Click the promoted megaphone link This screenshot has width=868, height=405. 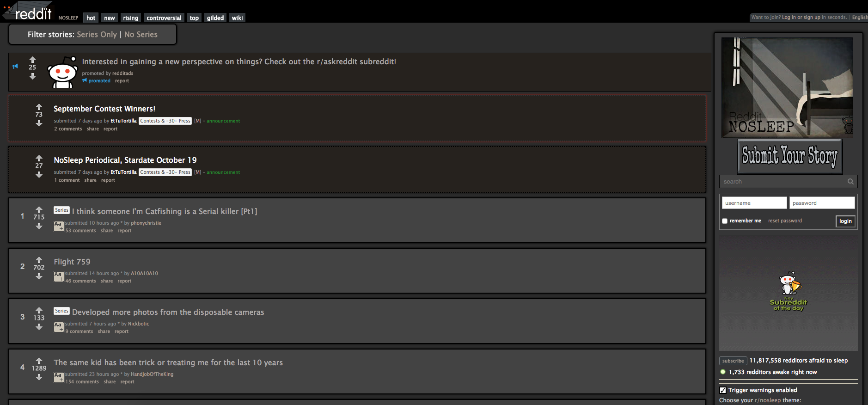click(x=97, y=81)
